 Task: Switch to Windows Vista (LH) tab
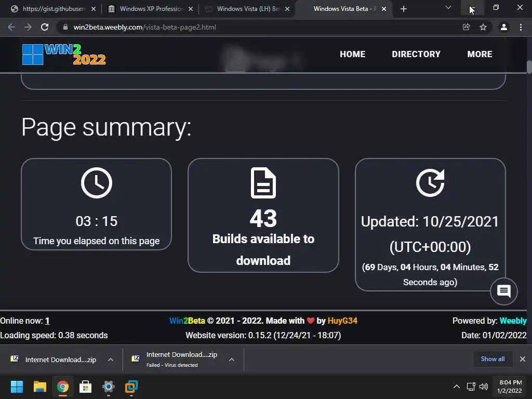248,9
